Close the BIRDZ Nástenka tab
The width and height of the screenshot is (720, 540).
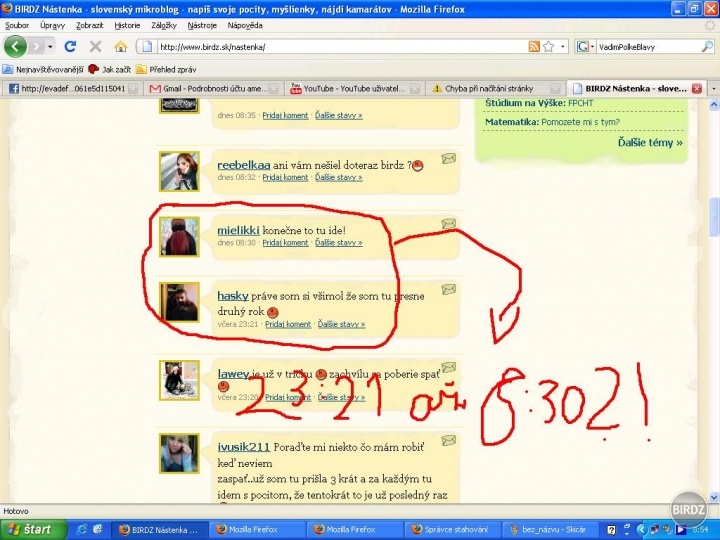(697, 89)
